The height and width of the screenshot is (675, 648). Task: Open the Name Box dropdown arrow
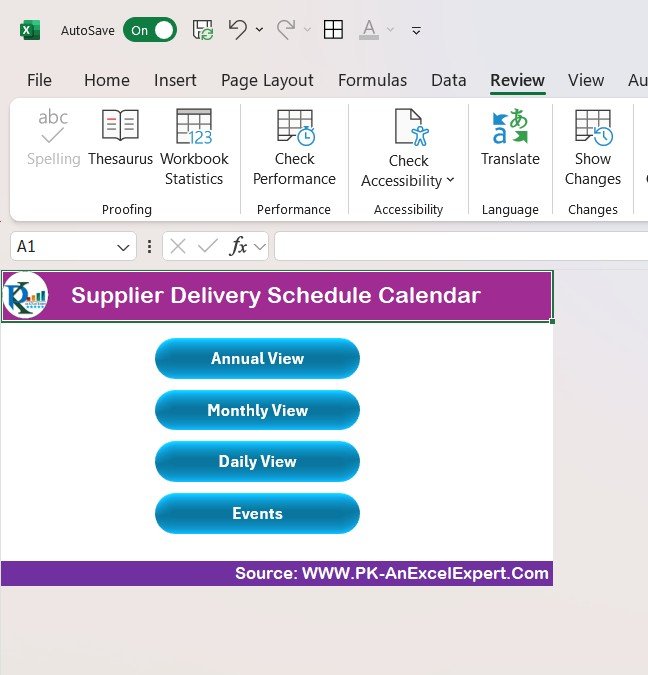coord(123,247)
